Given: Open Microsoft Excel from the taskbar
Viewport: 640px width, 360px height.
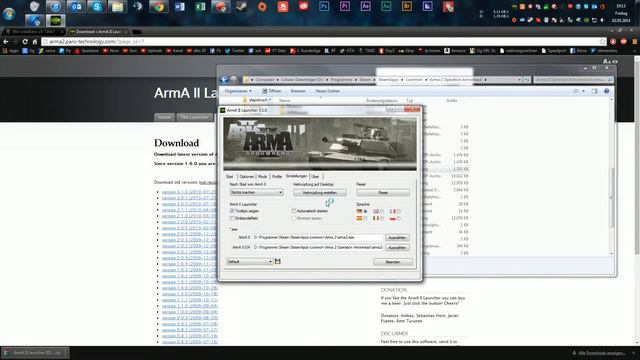Looking at the screenshot, I should pyautogui.click(x=200, y=7).
